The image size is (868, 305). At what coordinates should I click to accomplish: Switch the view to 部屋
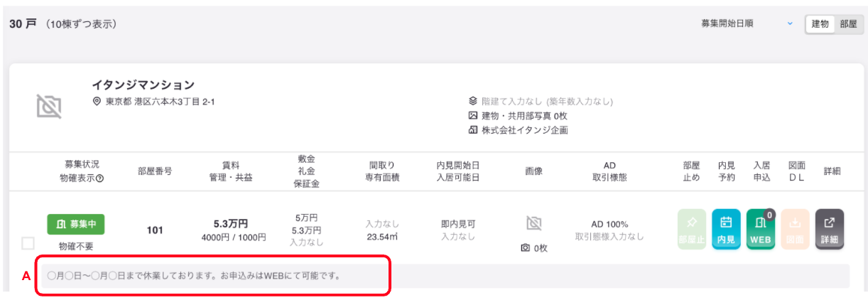pos(848,23)
